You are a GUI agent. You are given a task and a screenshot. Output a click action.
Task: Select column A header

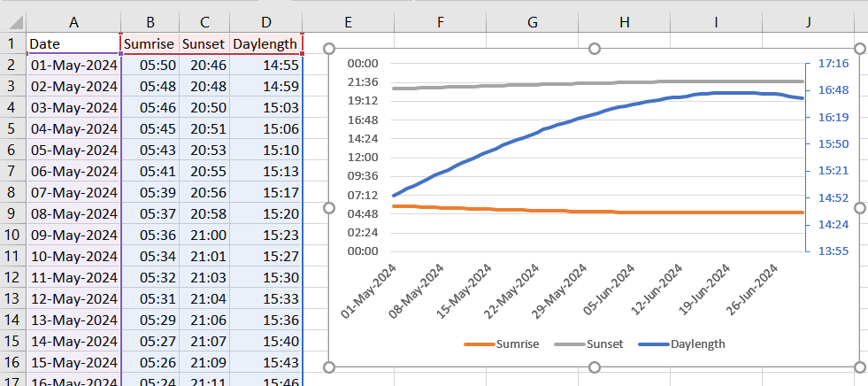(x=73, y=22)
